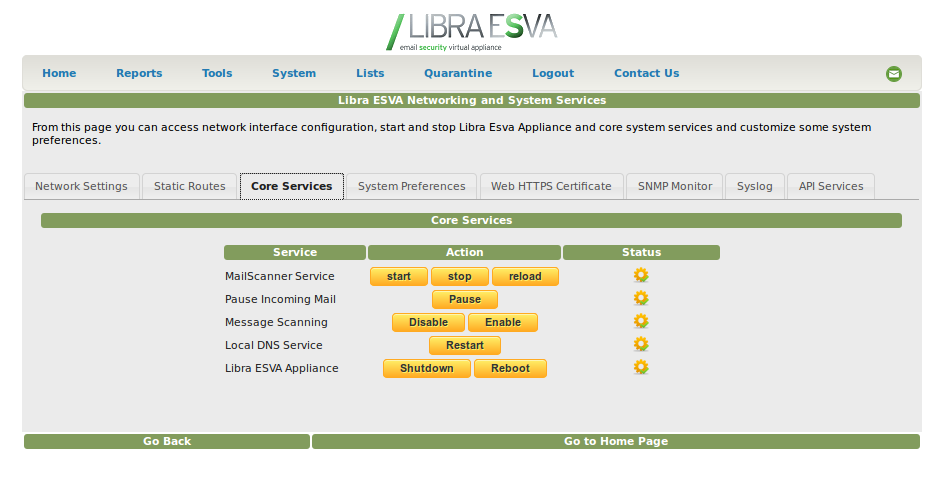Click the green mail envelope icon
The image size is (938, 487).
pyautogui.click(x=894, y=74)
